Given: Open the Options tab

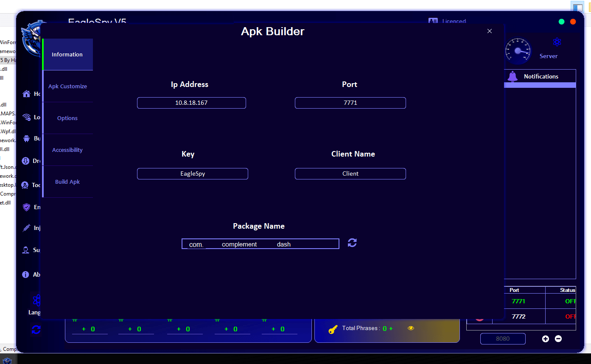Looking at the screenshot, I should pyautogui.click(x=67, y=118).
